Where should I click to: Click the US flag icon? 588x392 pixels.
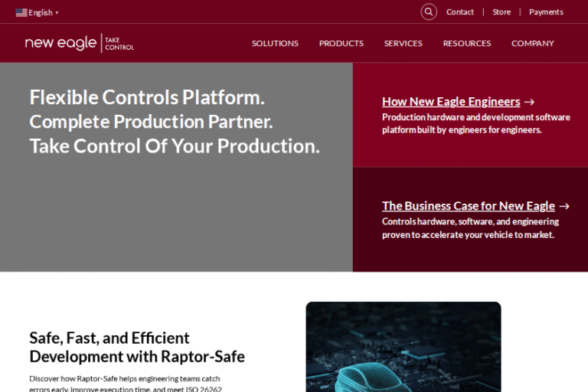pos(21,12)
